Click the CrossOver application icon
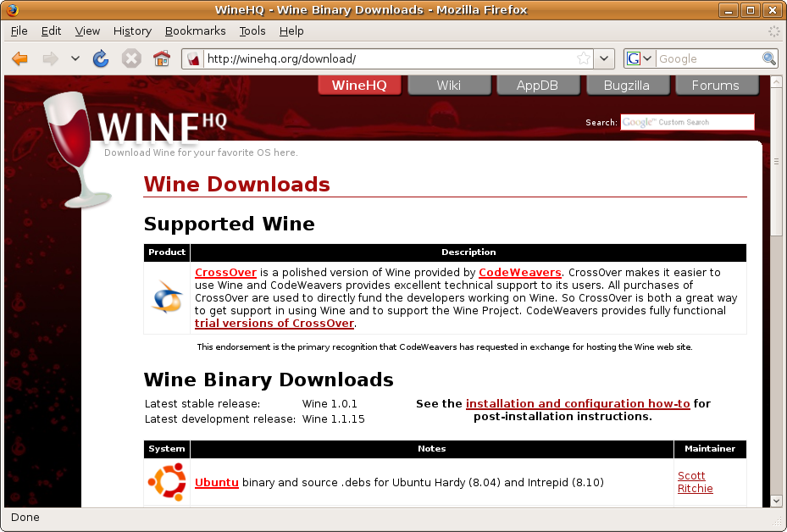The height and width of the screenshot is (532, 787). coord(166,298)
